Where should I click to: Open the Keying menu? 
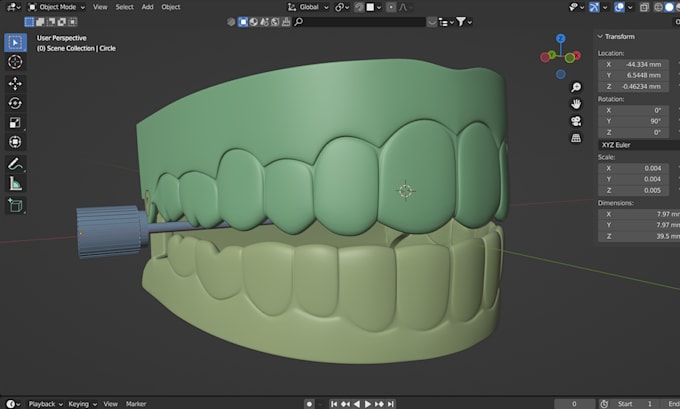(82, 404)
